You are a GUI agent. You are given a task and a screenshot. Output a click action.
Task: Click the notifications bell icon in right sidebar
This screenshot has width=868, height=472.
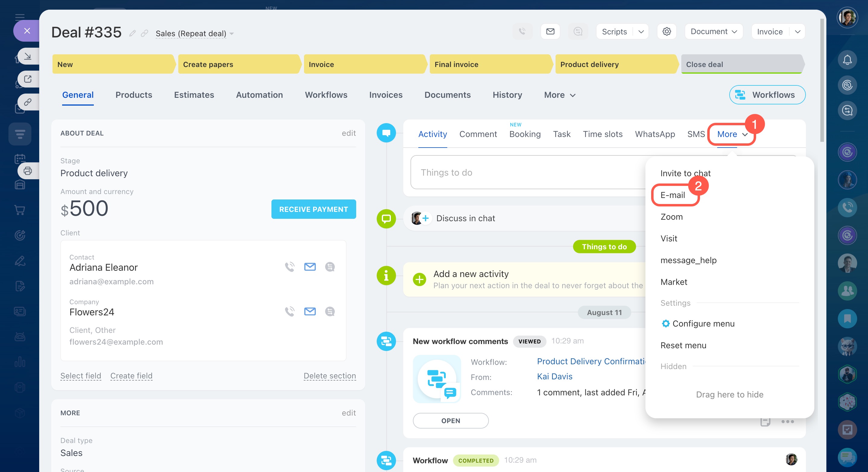click(847, 60)
